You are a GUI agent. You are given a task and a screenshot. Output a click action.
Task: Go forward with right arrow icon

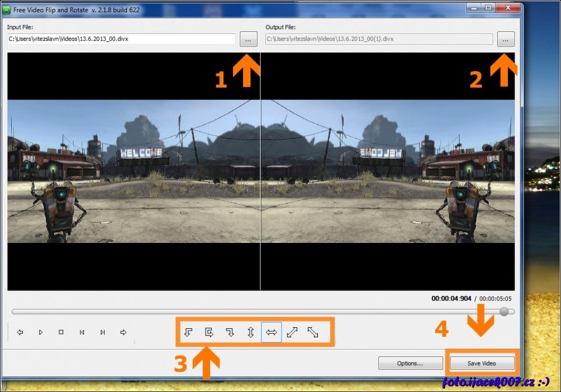123,332
